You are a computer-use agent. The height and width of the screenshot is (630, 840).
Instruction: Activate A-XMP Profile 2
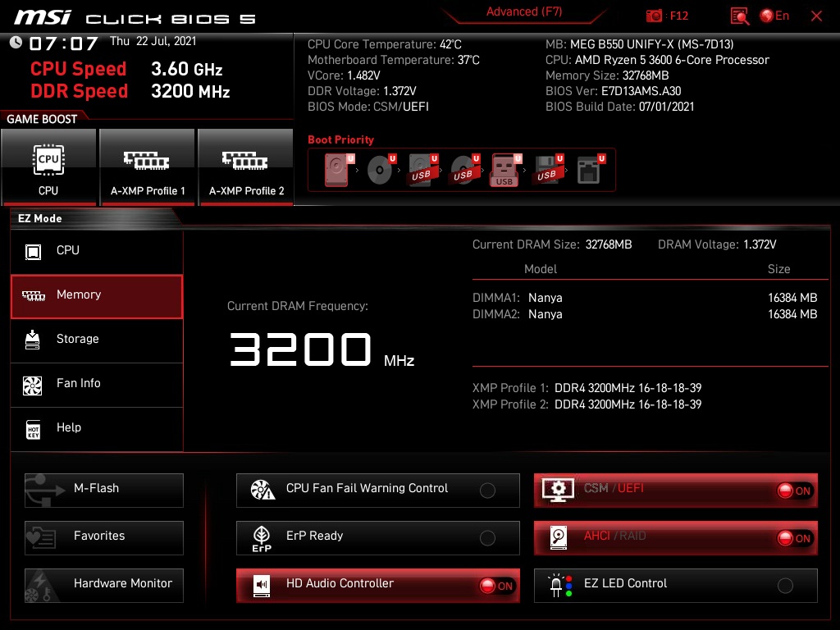tap(246, 167)
